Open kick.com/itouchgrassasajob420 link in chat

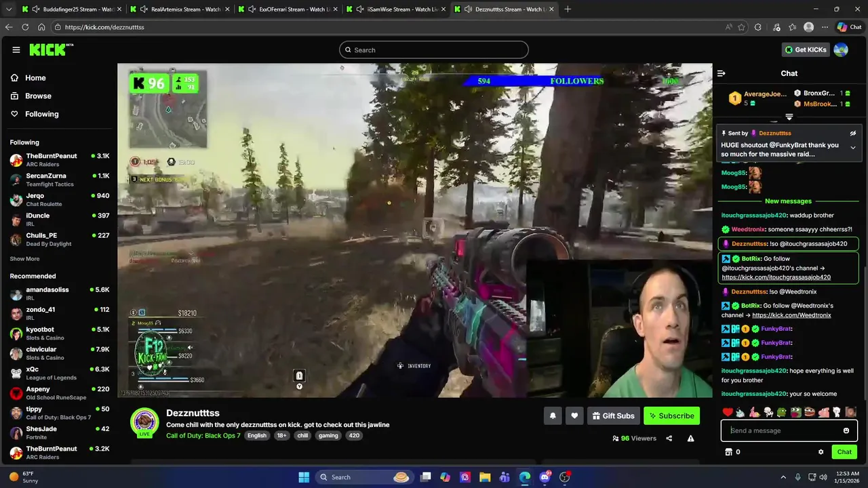click(x=776, y=277)
